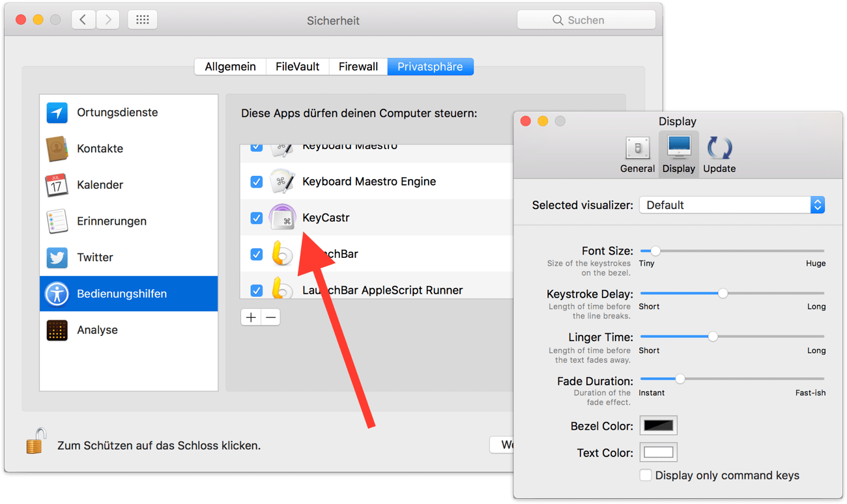Select the Analyse row label
Image resolution: width=847 pixels, height=504 pixels.
[97, 330]
